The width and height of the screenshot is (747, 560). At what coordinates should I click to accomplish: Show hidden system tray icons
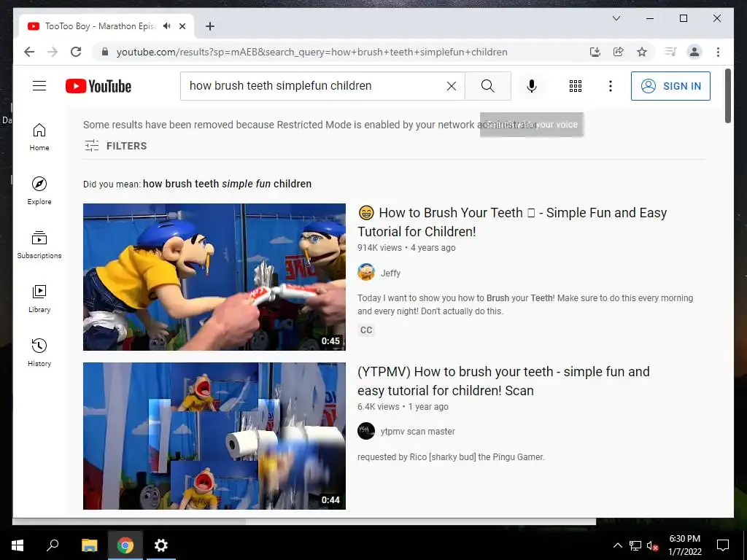pyautogui.click(x=617, y=545)
